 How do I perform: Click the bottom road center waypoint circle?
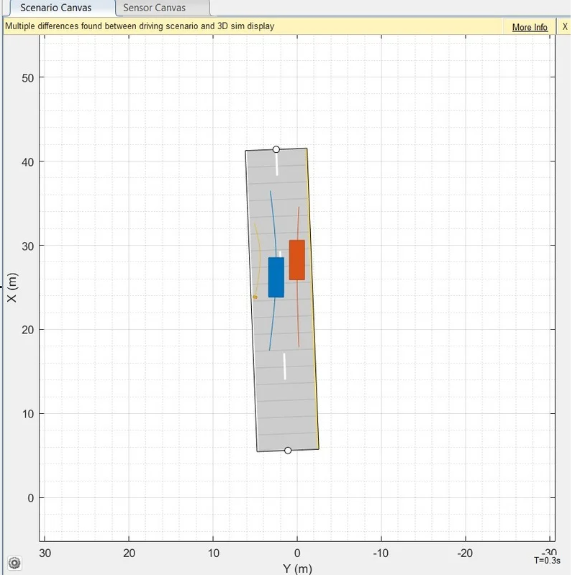(x=288, y=450)
